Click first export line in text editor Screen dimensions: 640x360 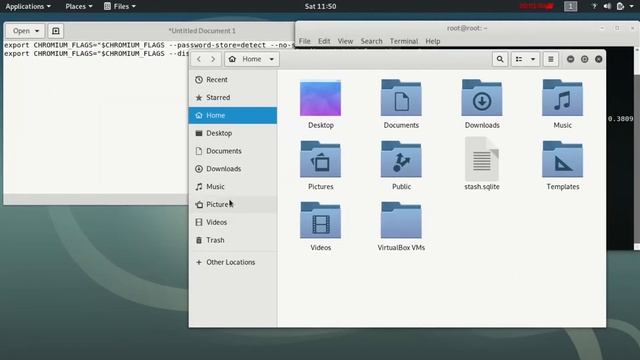(x=149, y=45)
